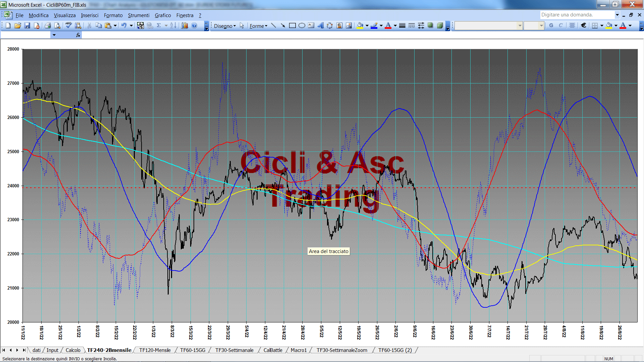
Task: Pick drawing Fill Color yellow bucket
Action: tap(360, 25)
